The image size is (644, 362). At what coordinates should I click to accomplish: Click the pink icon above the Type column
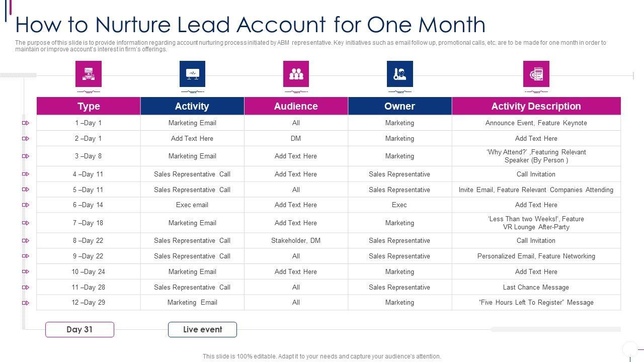click(x=89, y=74)
